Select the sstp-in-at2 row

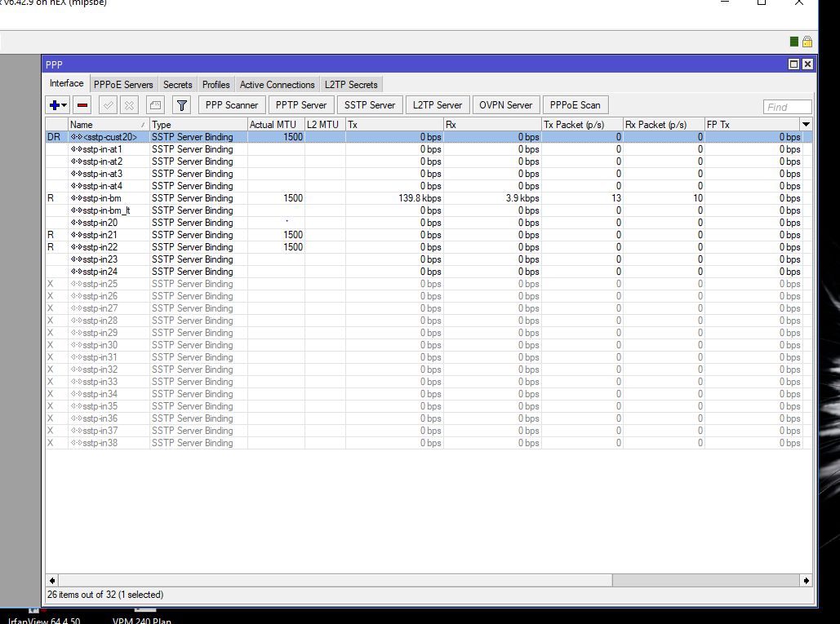coord(429,162)
